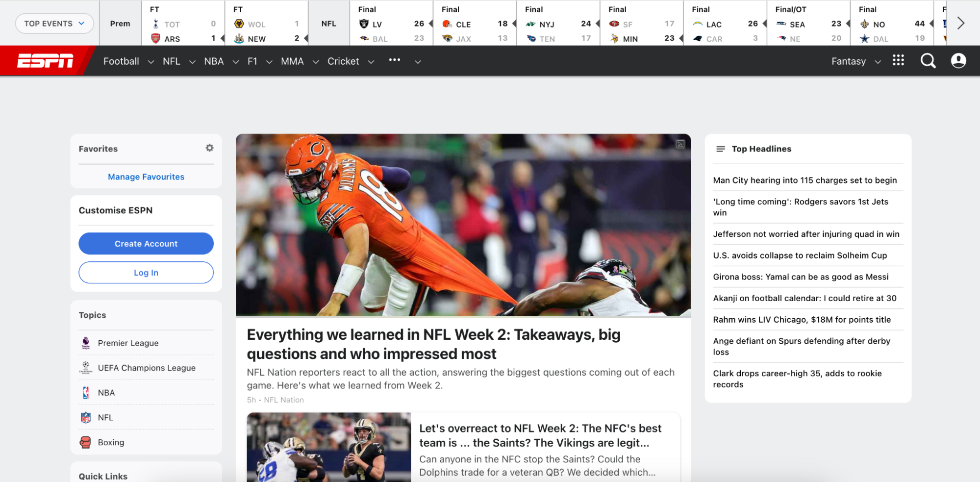Open Akanji football calendar headline
This screenshot has width=980, height=482.
point(804,298)
